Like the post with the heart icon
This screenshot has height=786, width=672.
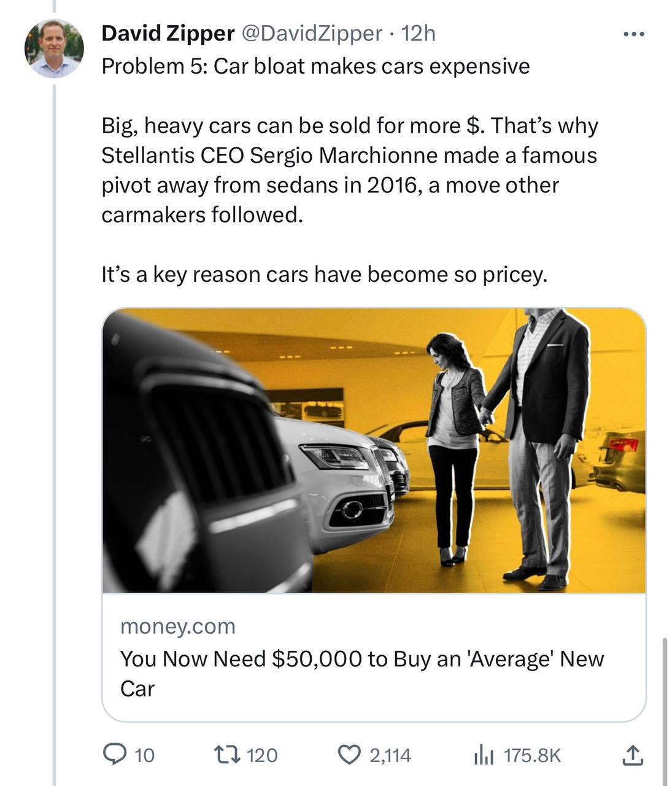[x=350, y=755]
